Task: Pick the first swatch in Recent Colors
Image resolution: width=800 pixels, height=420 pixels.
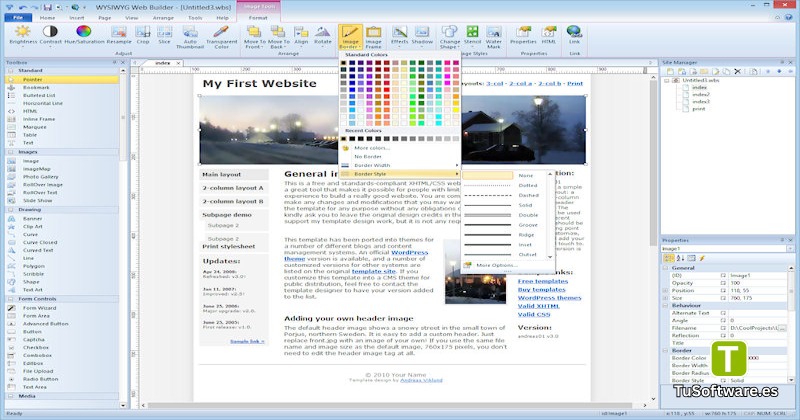Action: (x=343, y=139)
